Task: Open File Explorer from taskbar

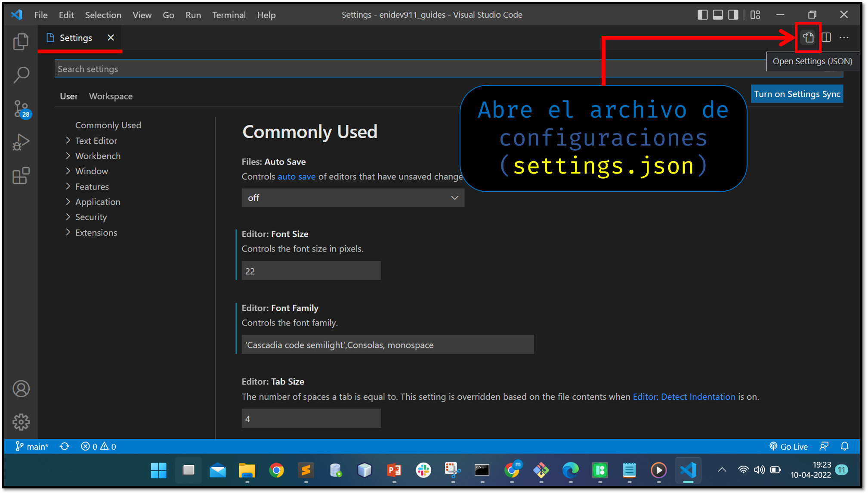Action: pyautogui.click(x=247, y=470)
